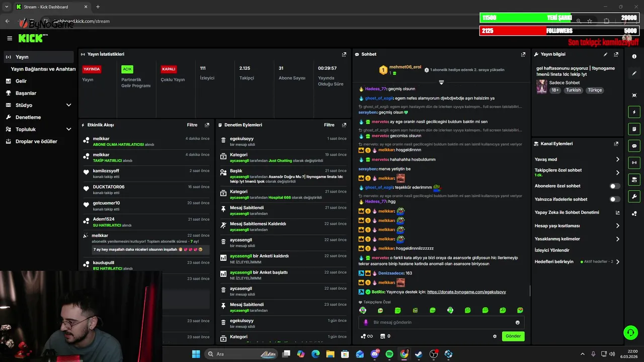644x362 pixels.
Task: Click the camera icon in right sidebar
Action: pyautogui.click(x=634, y=179)
